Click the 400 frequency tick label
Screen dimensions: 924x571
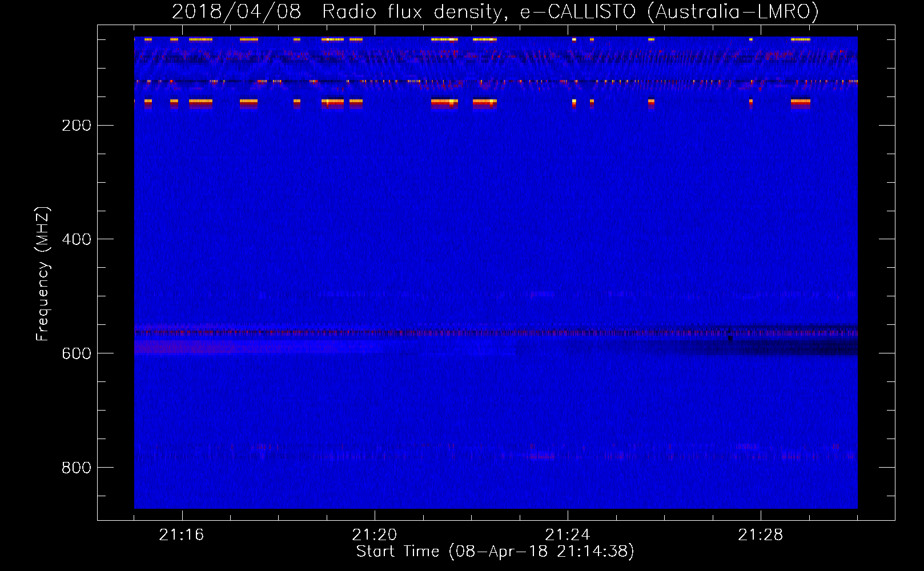tap(77, 240)
